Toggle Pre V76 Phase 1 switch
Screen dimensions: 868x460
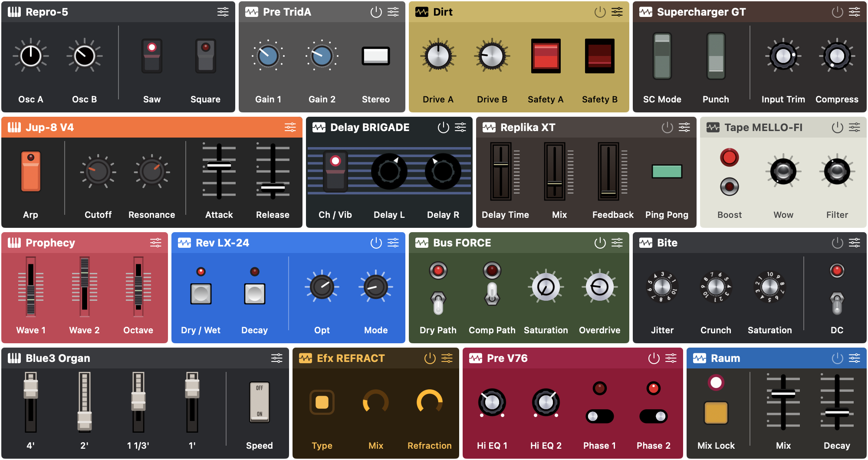tap(600, 416)
